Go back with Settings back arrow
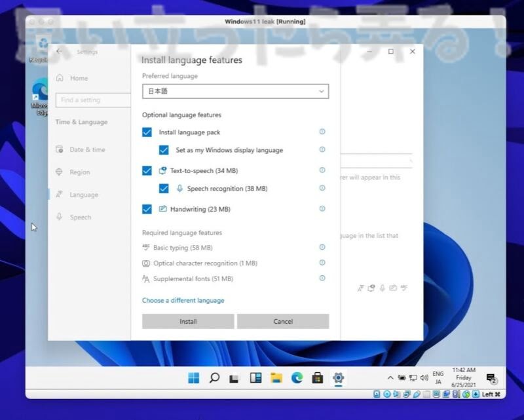The image size is (524, 420). (x=59, y=51)
